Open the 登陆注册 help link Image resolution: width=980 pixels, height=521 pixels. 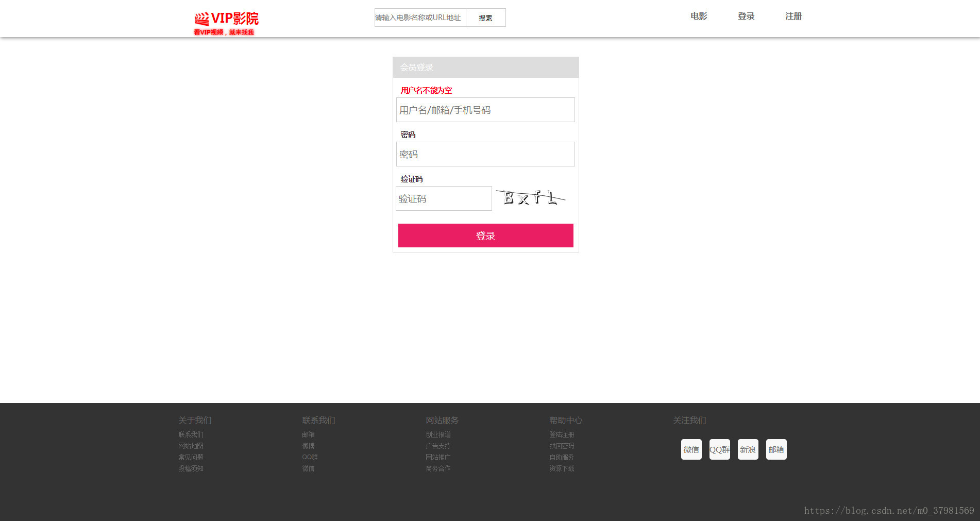[562, 434]
